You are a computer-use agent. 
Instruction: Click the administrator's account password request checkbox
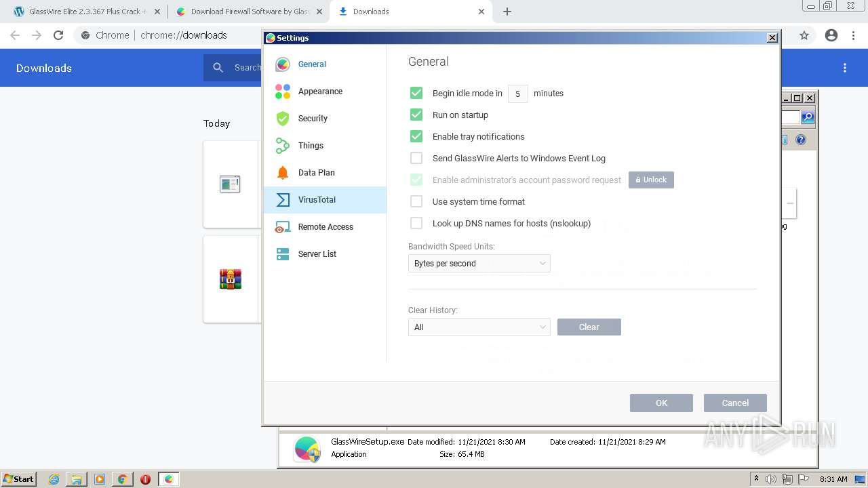click(416, 180)
